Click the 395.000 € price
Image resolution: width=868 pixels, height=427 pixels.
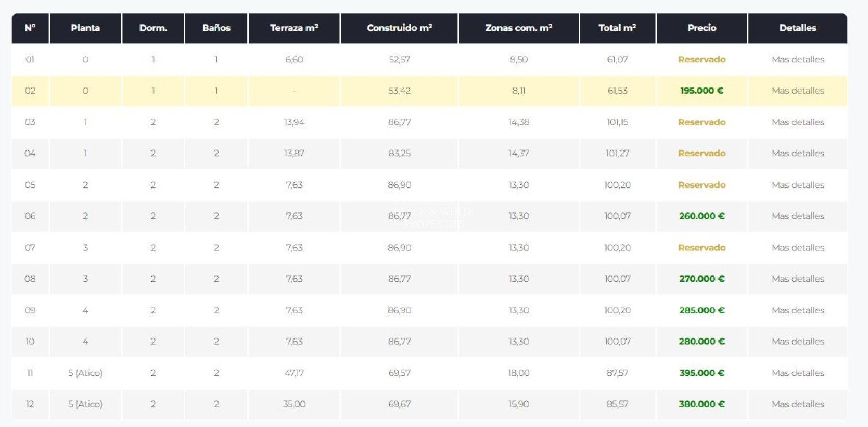tap(701, 373)
